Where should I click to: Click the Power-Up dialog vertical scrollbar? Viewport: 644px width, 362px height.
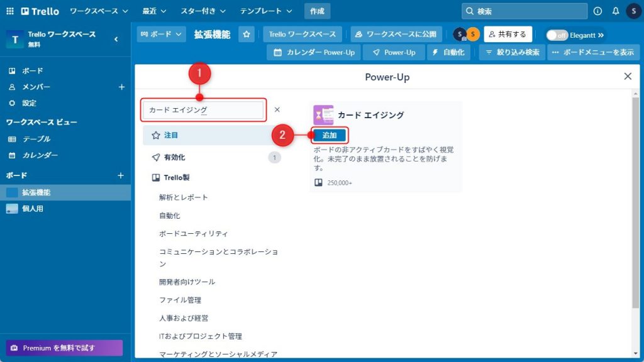[x=635, y=203]
